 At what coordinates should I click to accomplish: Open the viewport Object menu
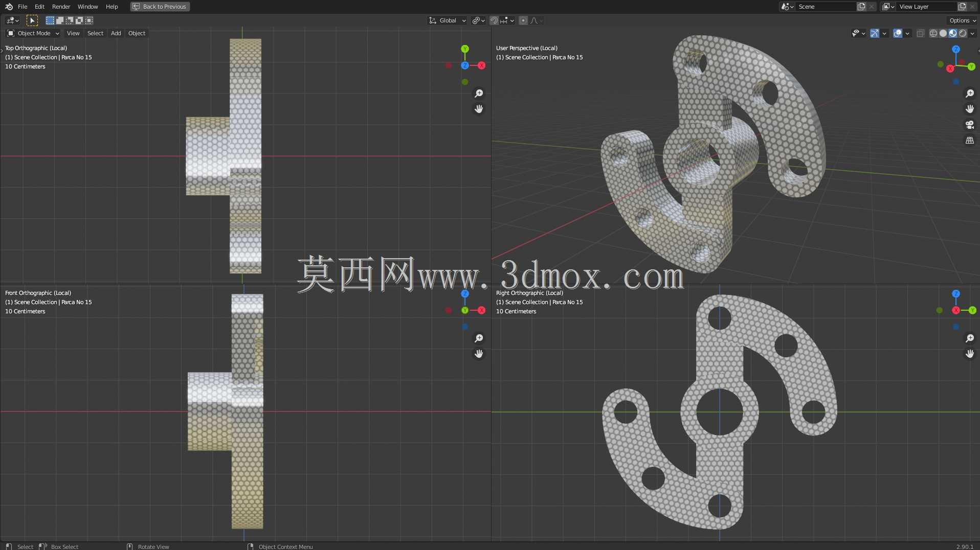[137, 33]
